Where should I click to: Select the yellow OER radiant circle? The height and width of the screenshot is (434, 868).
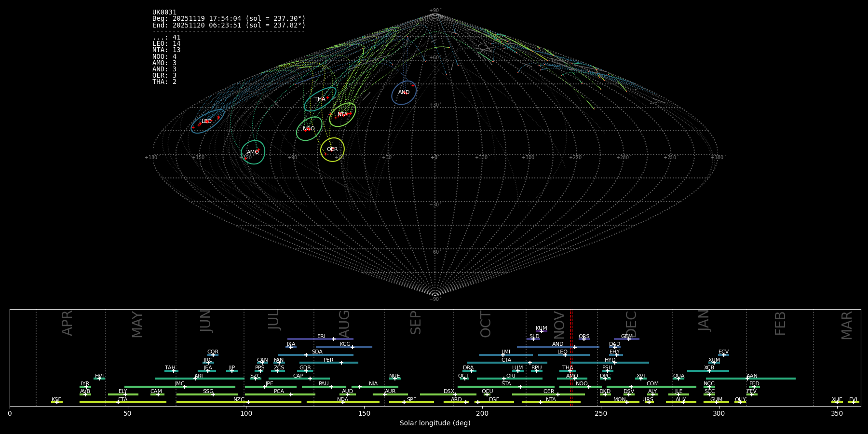332,149
